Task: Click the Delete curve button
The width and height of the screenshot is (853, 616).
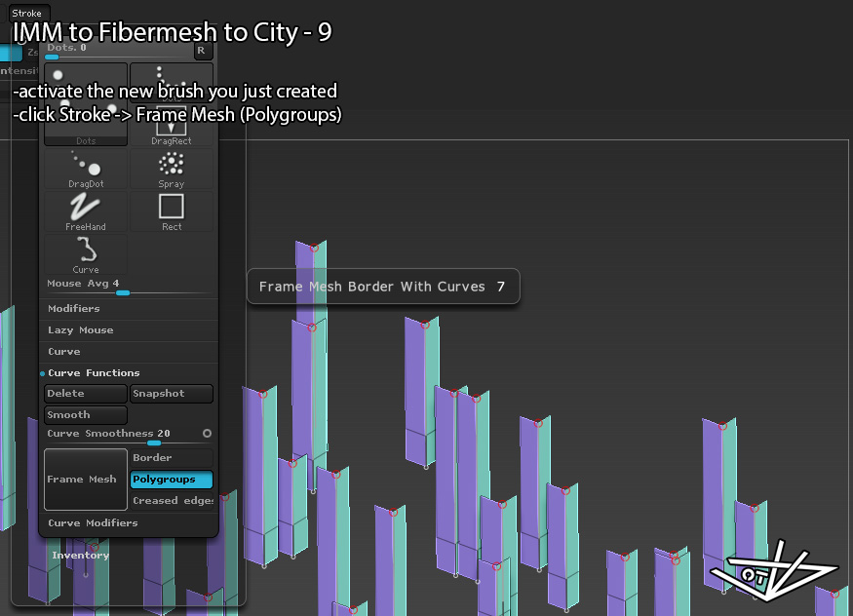Action: [x=86, y=394]
